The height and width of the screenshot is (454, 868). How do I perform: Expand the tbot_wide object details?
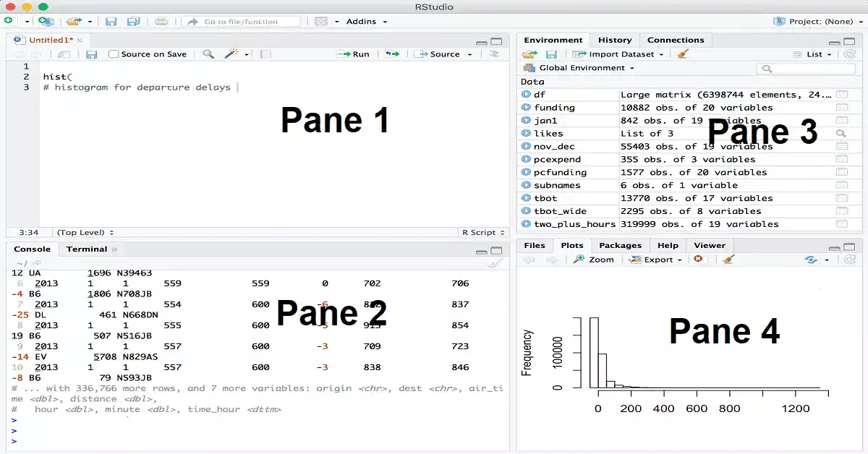coord(526,211)
